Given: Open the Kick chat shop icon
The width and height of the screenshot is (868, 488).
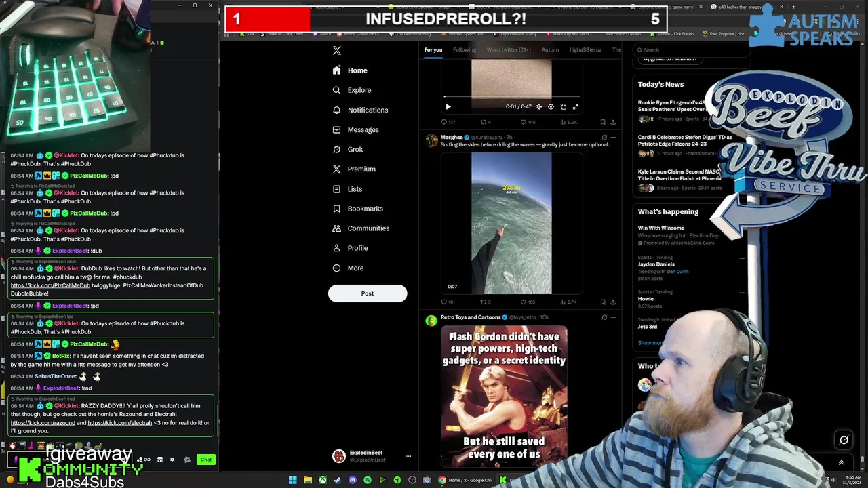Looking at the screenshot, I should click(x=160, y=460).
